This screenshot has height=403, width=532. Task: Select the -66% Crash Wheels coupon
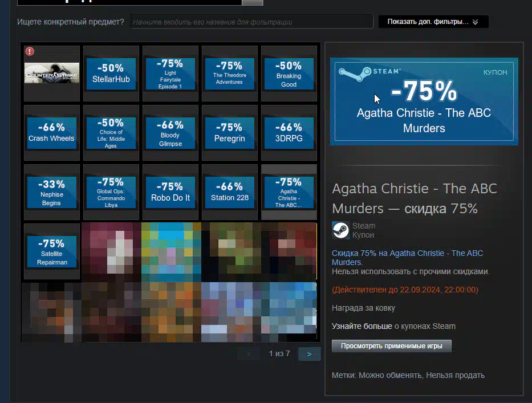tap(52, 133)
